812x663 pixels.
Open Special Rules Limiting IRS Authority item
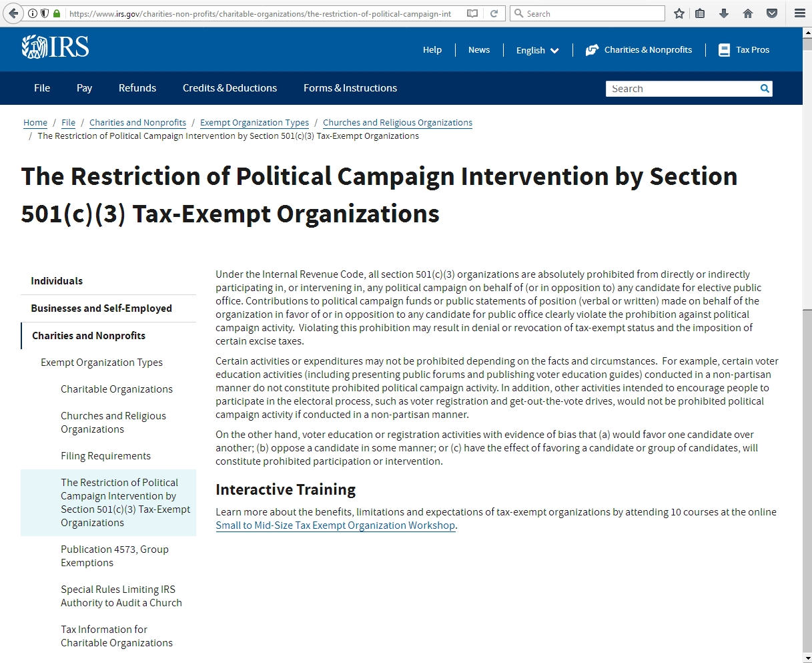click(x=121, y=596)
